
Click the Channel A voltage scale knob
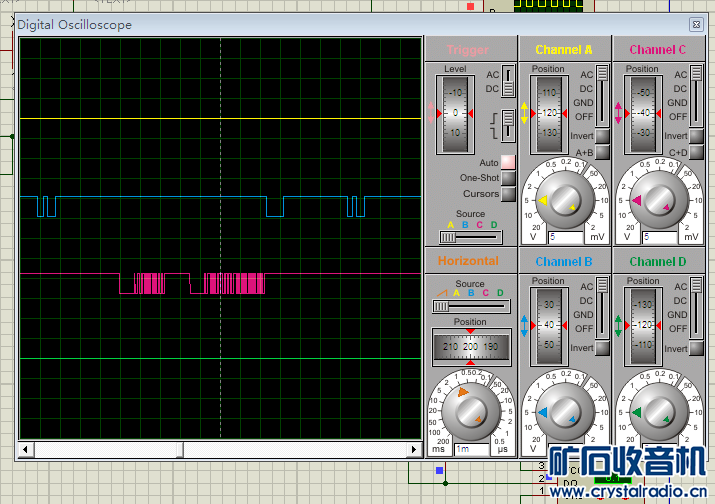(563, 198)
